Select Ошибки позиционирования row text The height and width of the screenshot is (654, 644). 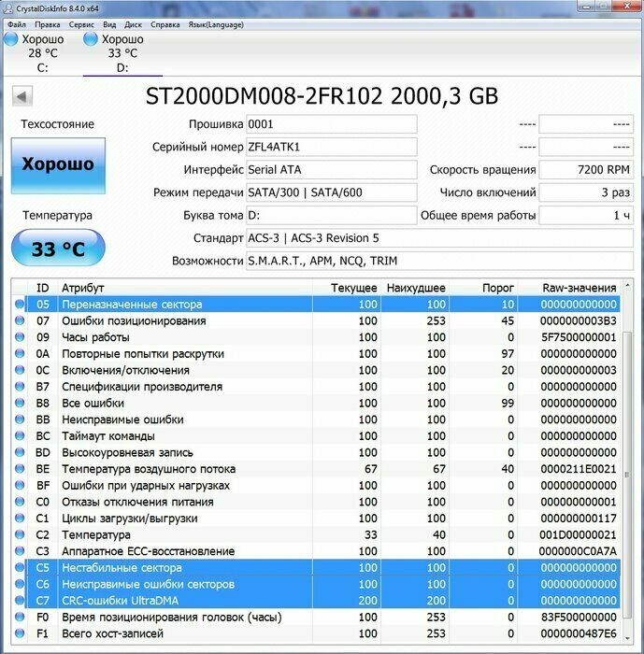[134, 320]
